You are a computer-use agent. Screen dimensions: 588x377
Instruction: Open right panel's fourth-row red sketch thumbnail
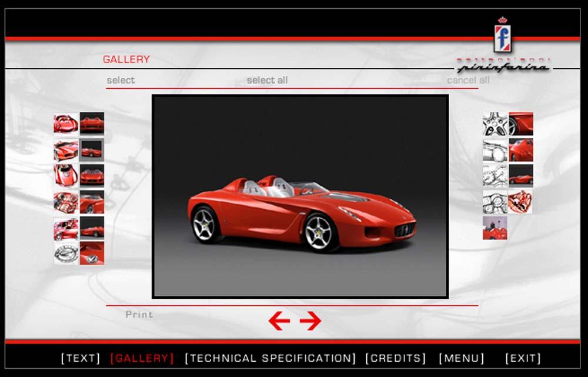pos(520,202)
